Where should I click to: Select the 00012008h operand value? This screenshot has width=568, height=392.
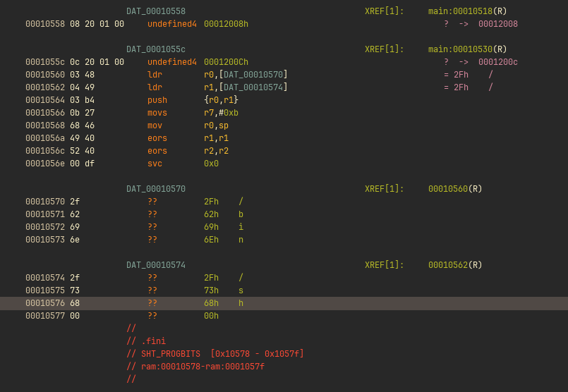pos(226,24)
